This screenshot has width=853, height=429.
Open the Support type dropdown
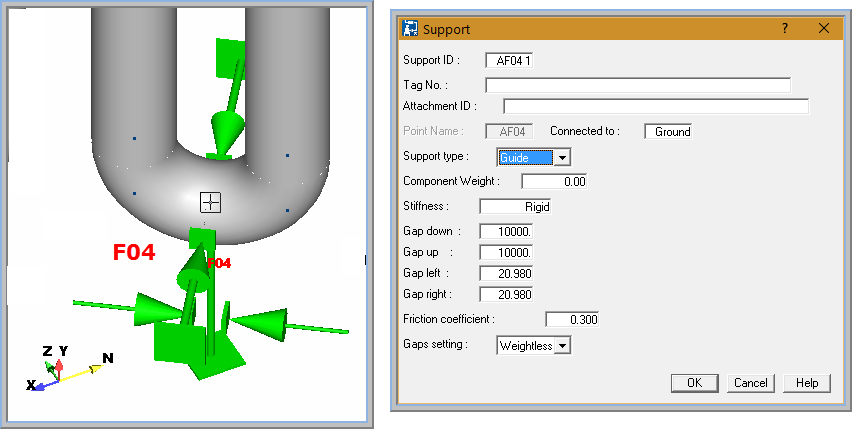(x=563, y=158)
